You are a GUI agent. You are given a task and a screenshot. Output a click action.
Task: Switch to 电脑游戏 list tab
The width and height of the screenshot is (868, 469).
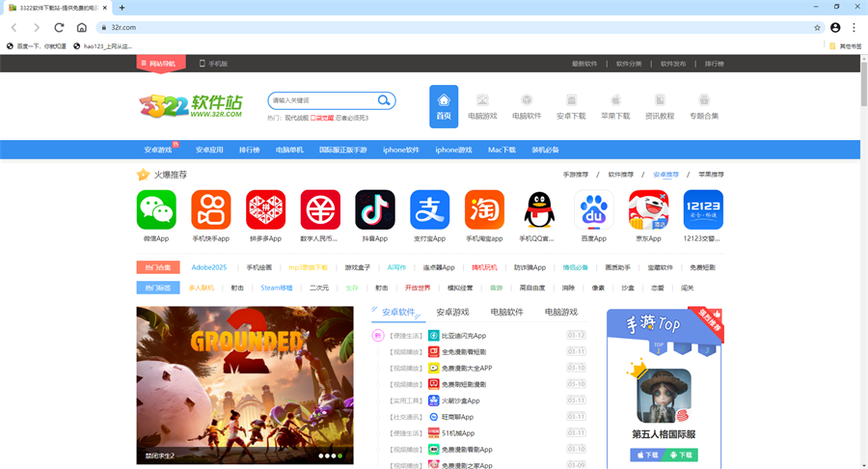(x=560, y=312)
